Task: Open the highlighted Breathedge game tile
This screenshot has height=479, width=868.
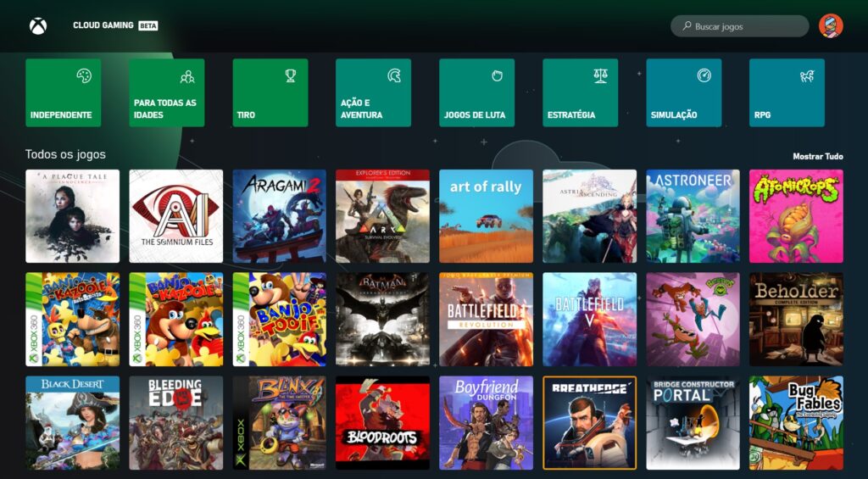Action: (x=590, y=423)
